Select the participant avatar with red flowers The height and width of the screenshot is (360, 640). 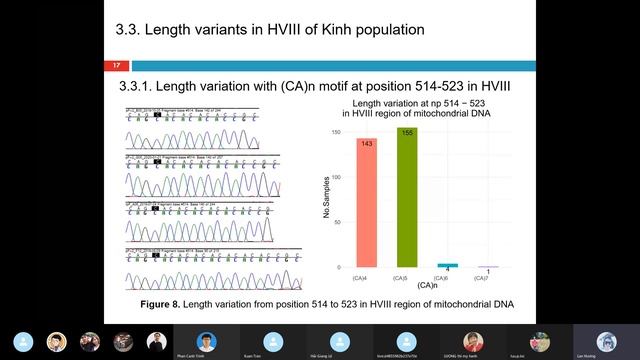(x=540, y=342)
